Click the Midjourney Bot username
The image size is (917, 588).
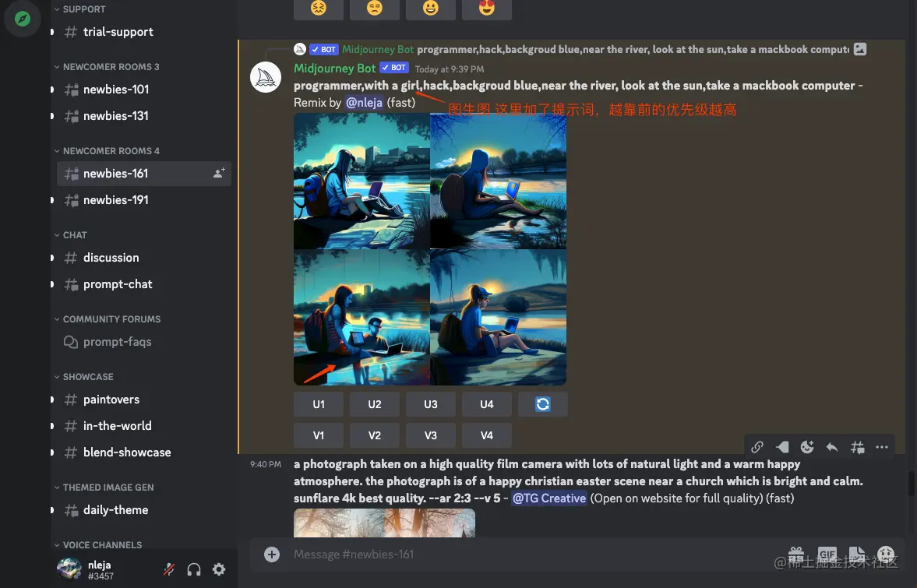click(x=334, y=69)
